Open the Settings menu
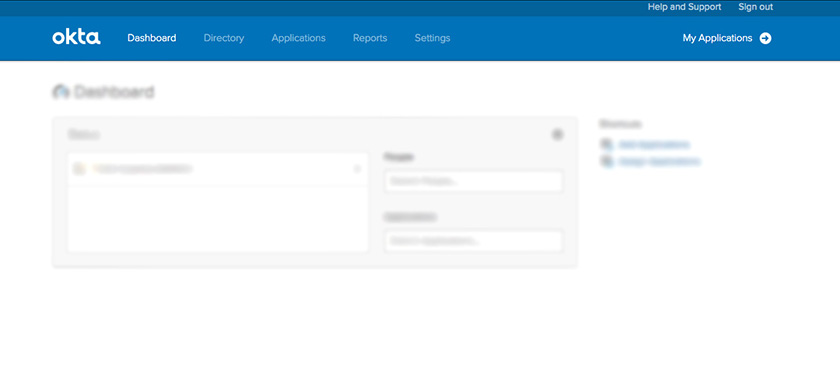Screen dimensions: 840x390 click(x=432, y=38)
